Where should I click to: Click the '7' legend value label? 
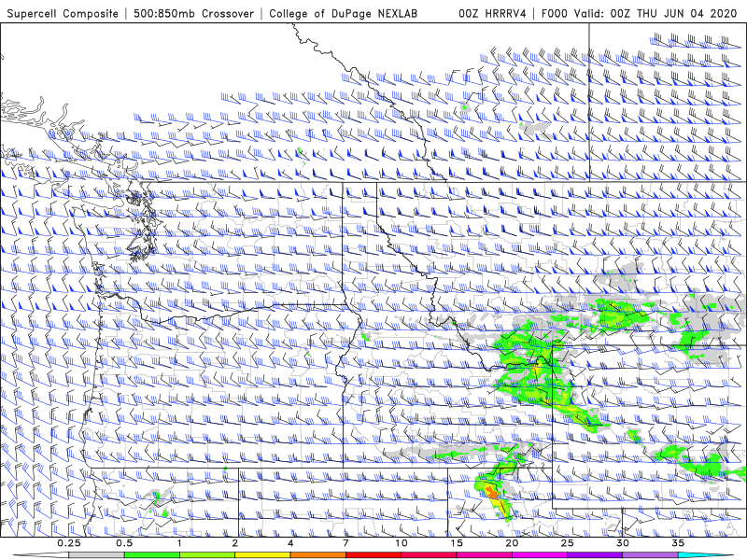pos(345,543)
